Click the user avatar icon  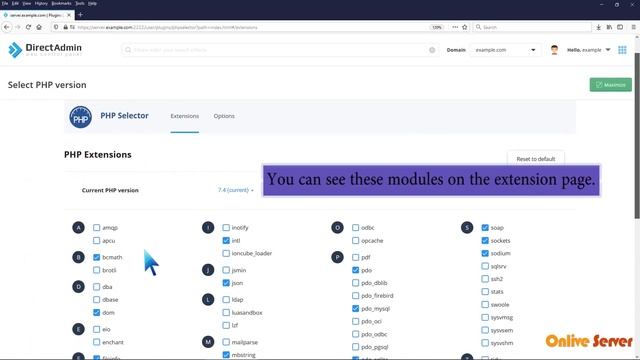click(x=554, y=50)
